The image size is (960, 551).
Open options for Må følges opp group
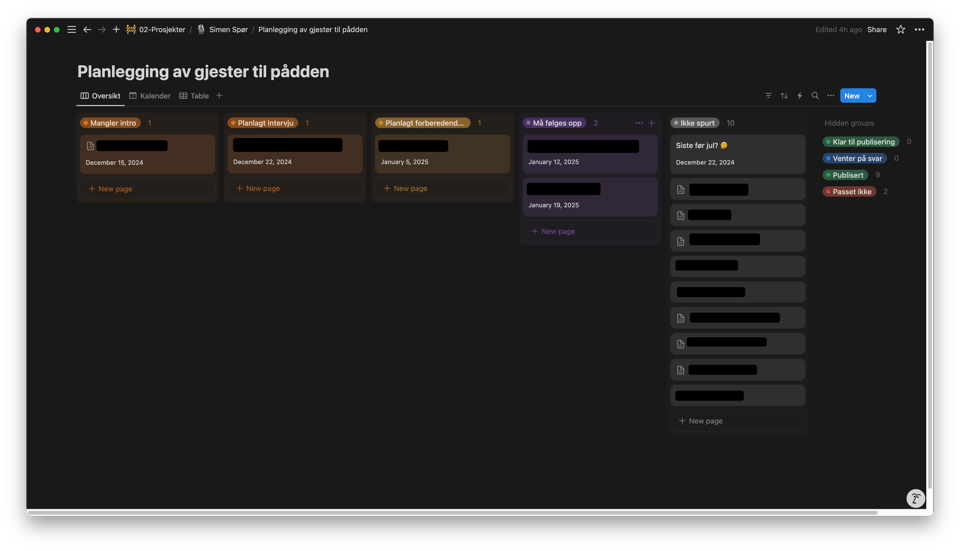(639, 123)
